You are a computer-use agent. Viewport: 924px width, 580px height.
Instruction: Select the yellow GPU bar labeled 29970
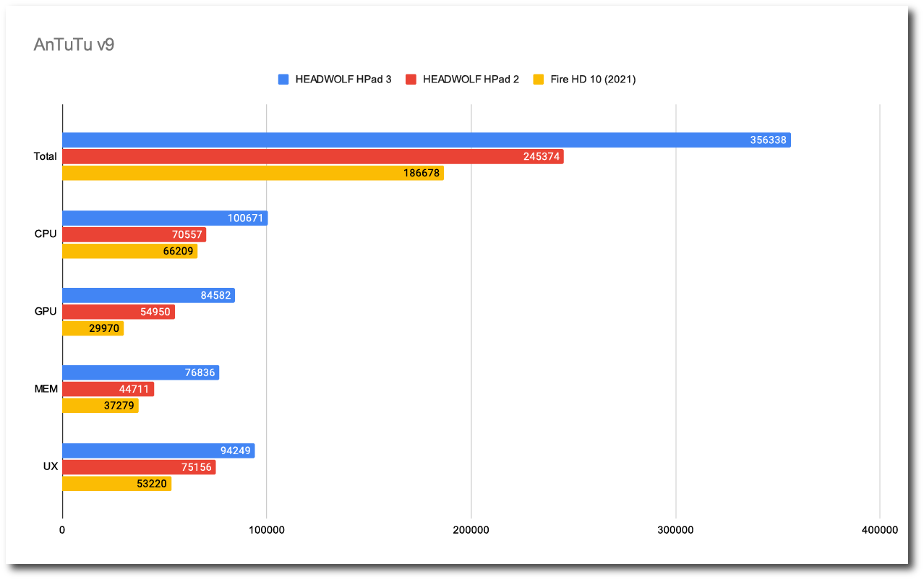pos(93,328)
